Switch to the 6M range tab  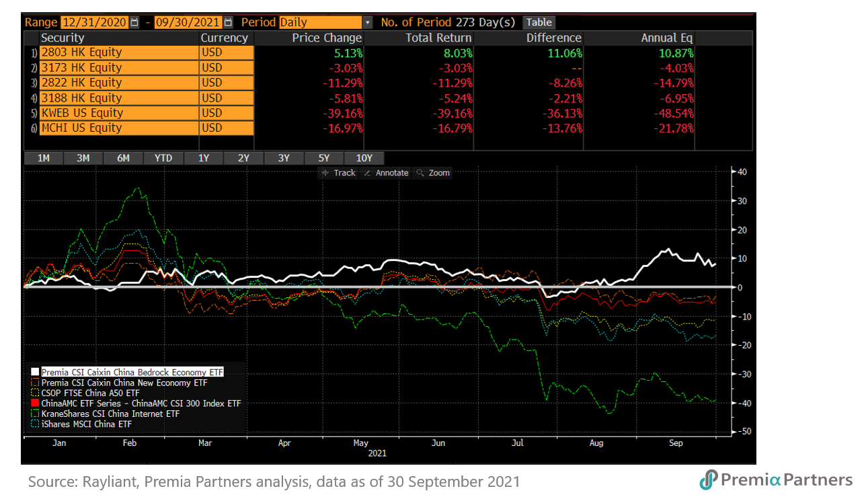click(123, 158)
